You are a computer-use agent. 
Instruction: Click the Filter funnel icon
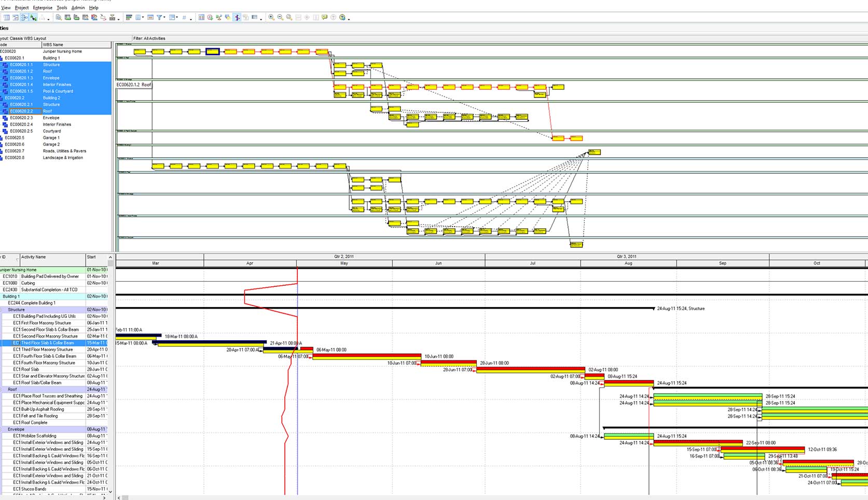point(159,17)
